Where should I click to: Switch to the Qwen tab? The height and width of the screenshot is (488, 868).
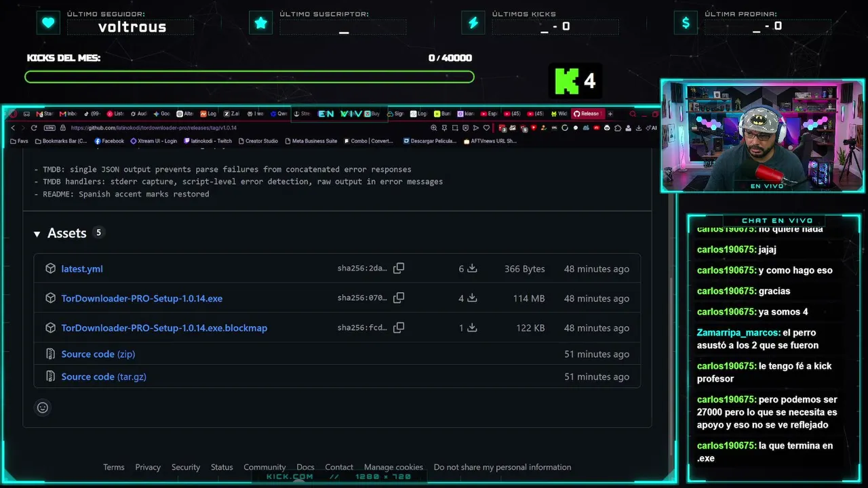[x=279, y=114]
